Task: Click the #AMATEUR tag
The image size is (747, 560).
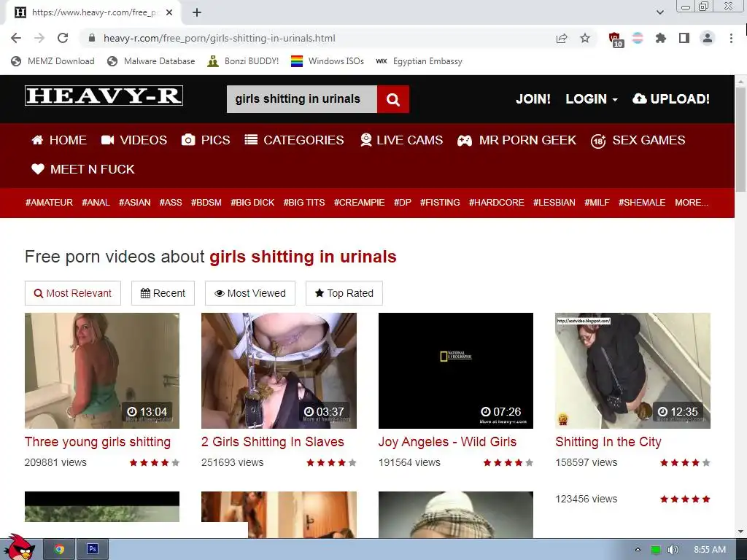Action: pos(49,203)
